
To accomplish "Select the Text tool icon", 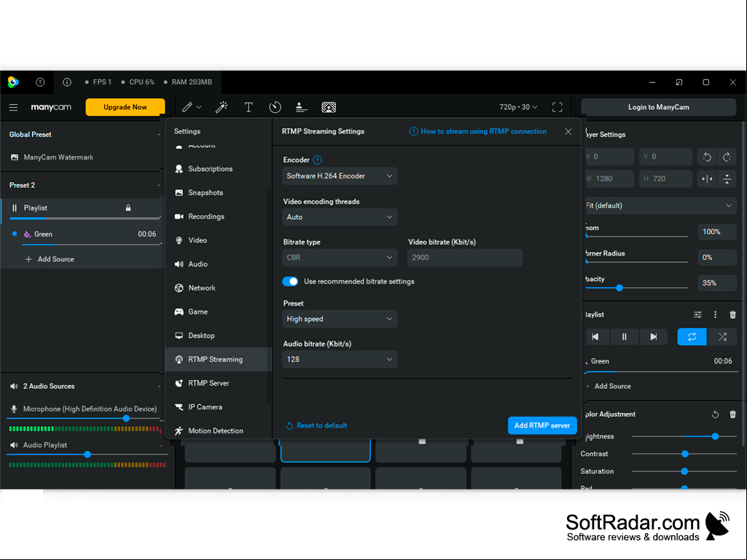I will (249, 107).
